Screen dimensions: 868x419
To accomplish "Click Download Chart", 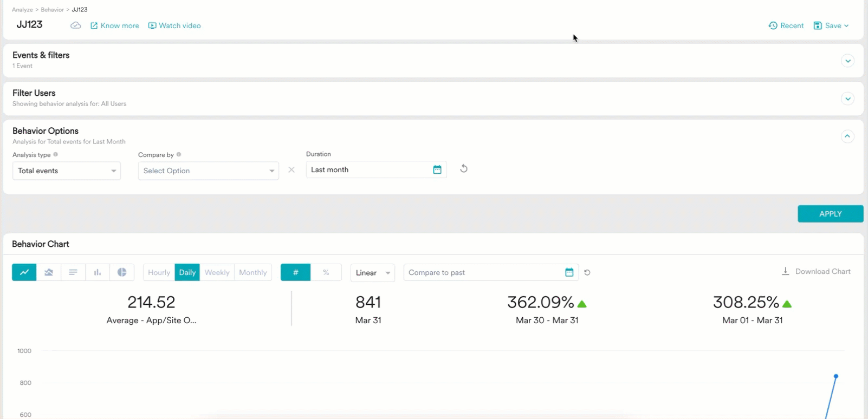I will (x=816, y=271).
